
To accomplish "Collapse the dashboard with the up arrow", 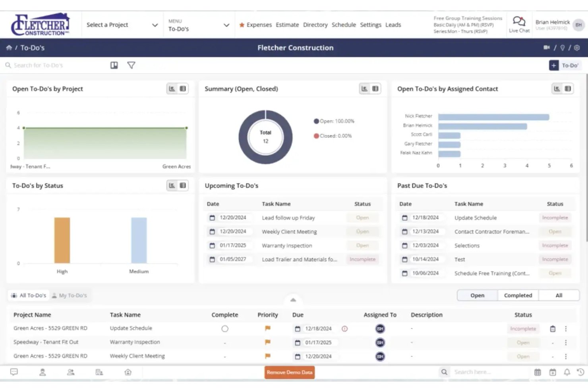I will pyautogui.click(x=293, y=300).
